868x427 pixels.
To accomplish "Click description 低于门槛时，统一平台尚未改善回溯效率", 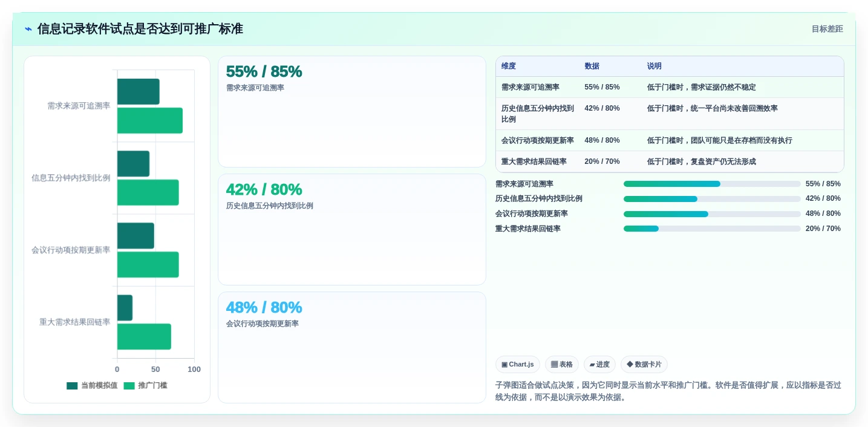I will click(x=712, y=108).
